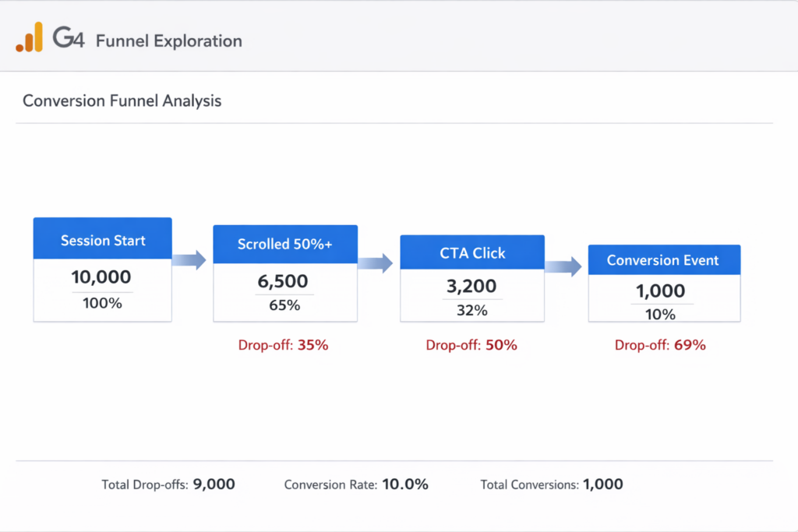Select the Session Start funnel stage header

[x=102, y=239]
